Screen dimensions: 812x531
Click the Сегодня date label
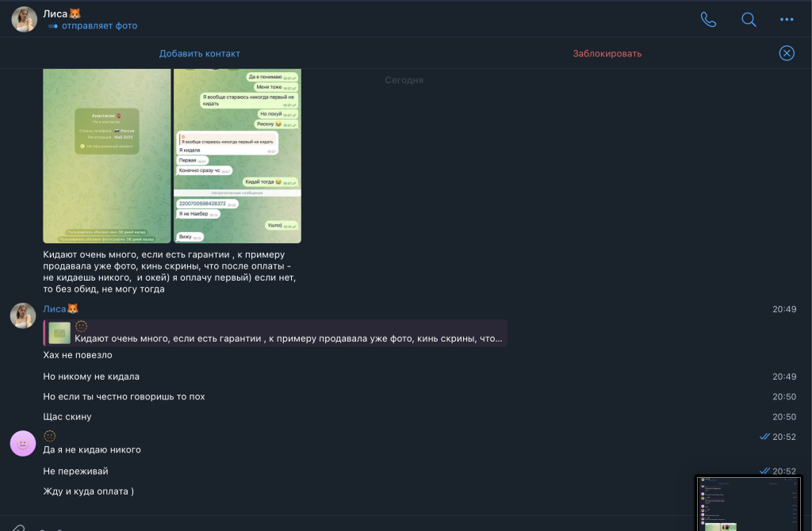tap(404, 80)
